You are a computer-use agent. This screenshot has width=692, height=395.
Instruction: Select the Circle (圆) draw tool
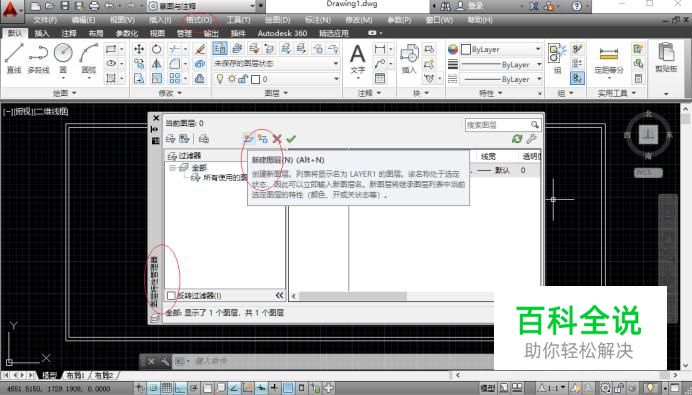tap(63, 57)
